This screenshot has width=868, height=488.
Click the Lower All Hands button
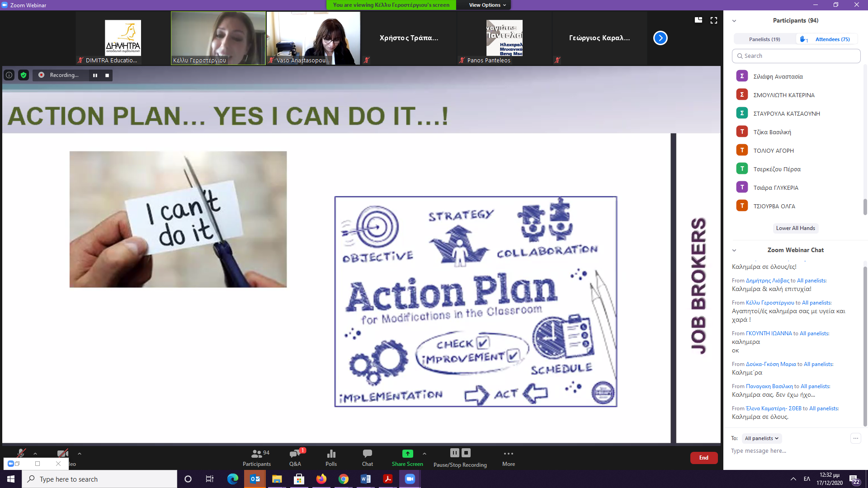[x=796, y=228]
